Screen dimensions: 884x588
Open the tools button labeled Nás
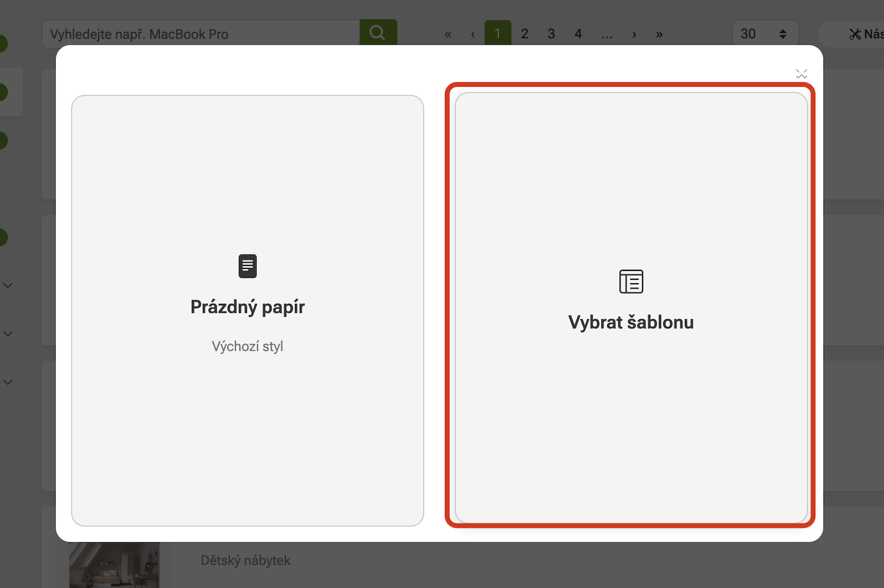(x=865, y=34)
